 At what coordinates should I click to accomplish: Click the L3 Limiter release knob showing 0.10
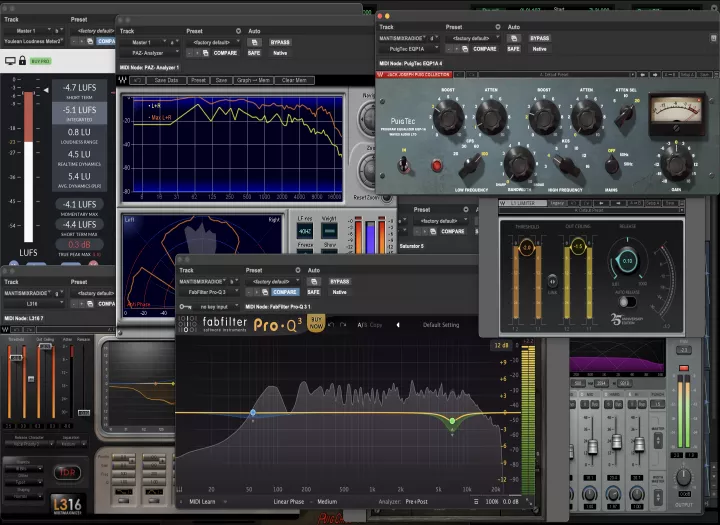tap(627, 261)
